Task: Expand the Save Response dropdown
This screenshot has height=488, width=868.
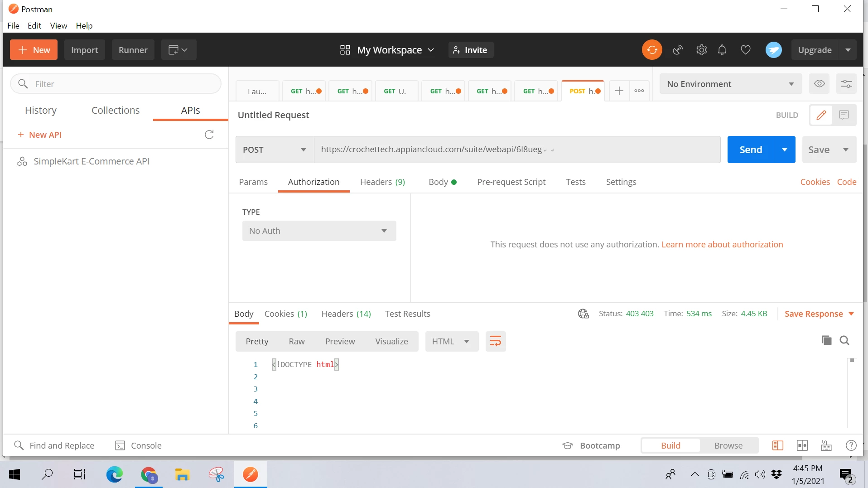Action: pyautogui.click(x=851, y=314)
